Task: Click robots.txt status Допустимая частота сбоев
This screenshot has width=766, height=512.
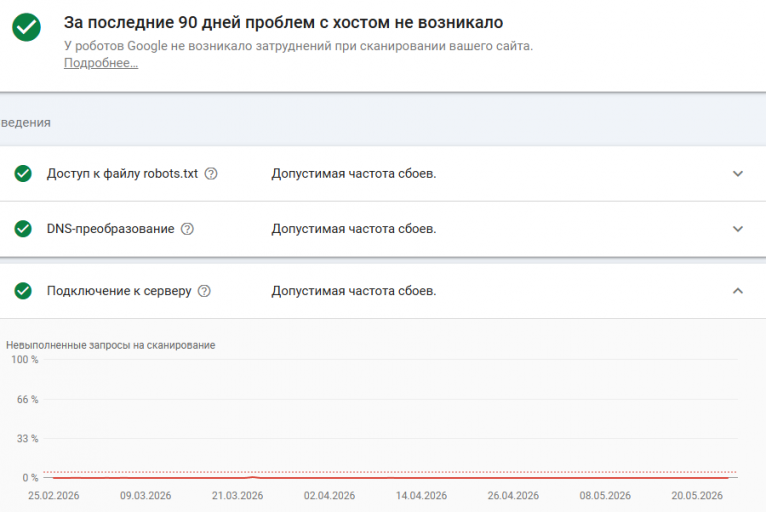Action: pos(354,173)
